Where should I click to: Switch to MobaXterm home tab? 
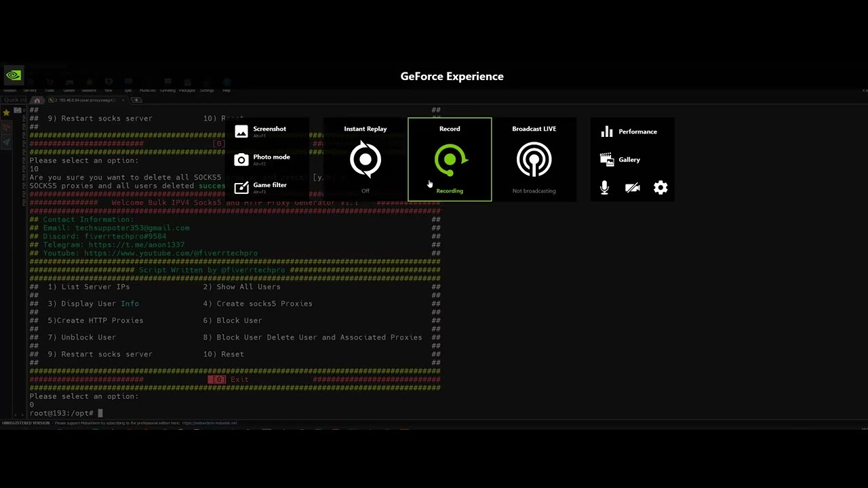38,100
